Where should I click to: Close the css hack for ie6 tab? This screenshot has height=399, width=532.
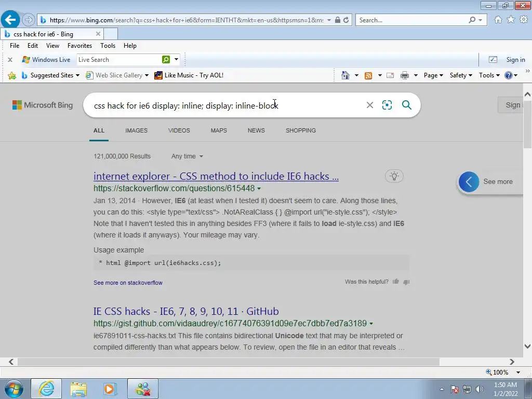point(98,34)
